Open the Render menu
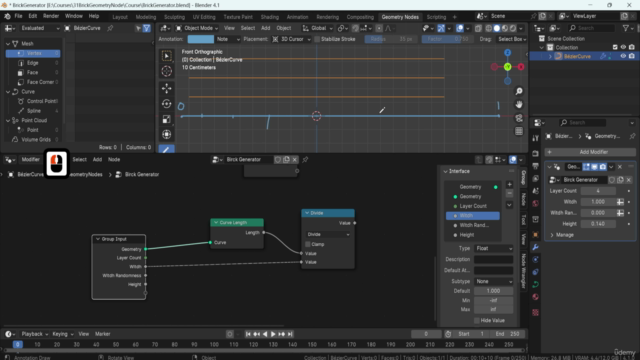640x360 pixels. point(51,16)
